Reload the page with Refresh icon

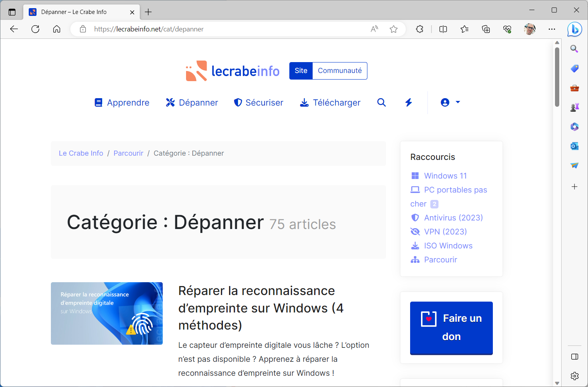35,29
